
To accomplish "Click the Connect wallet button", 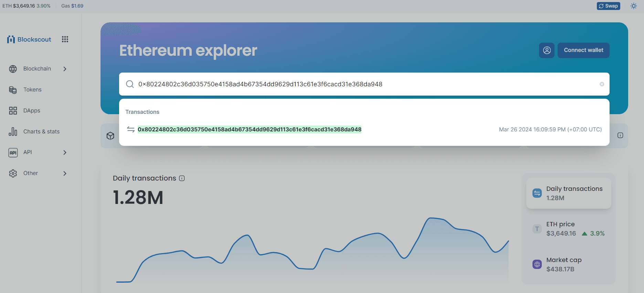I will 583,50.
